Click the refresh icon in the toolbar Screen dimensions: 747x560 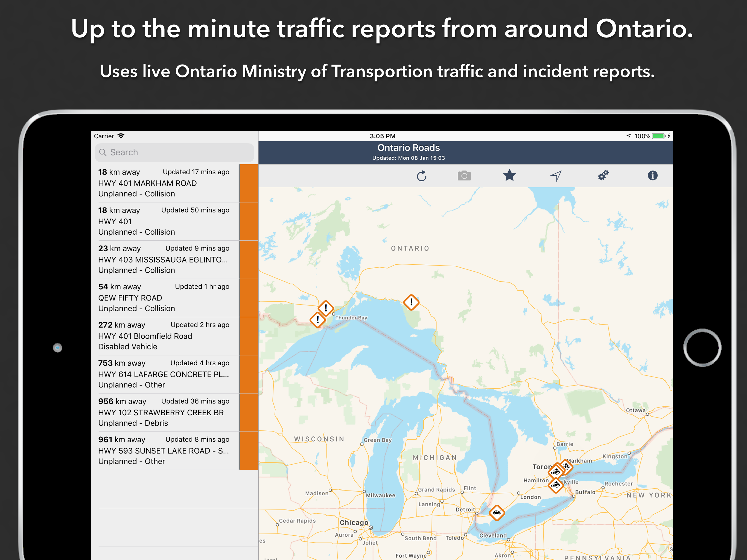coord(421,176)
